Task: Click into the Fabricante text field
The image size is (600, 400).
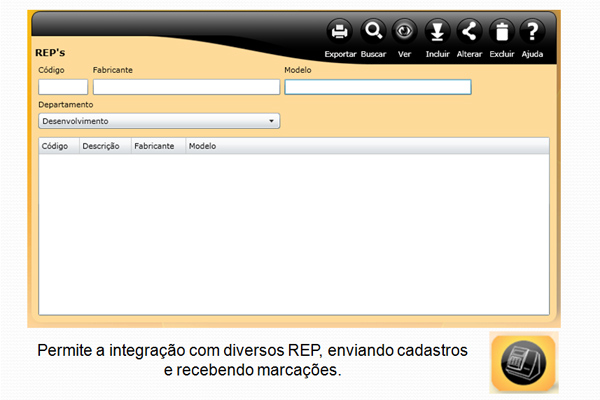Action: point(186,87)
